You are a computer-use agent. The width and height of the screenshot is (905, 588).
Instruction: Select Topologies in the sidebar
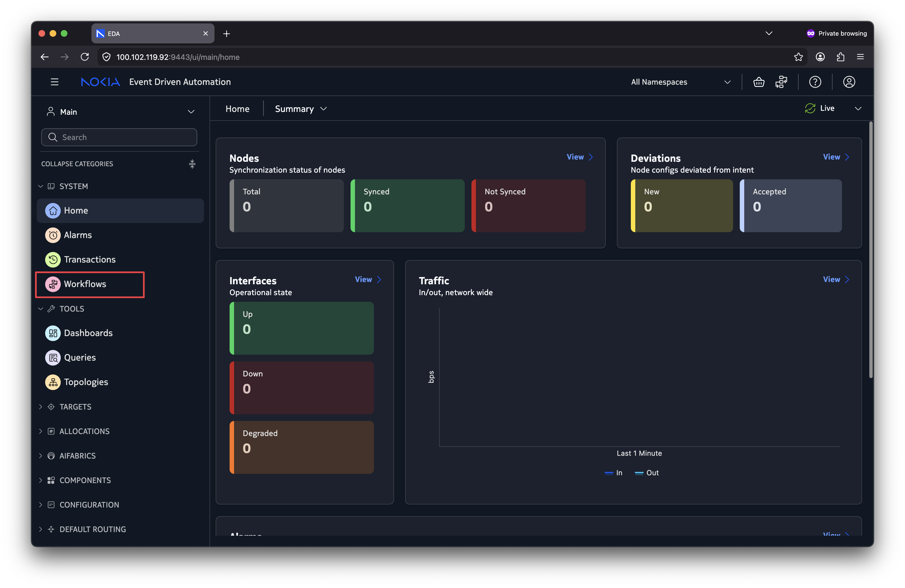120,382
